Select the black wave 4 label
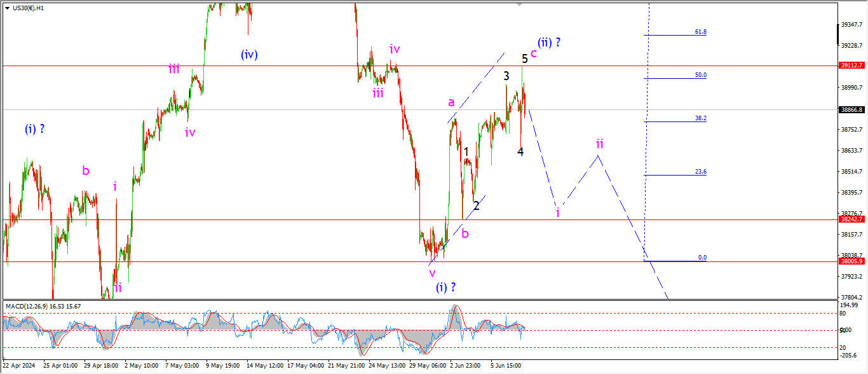 click(520, 152)
